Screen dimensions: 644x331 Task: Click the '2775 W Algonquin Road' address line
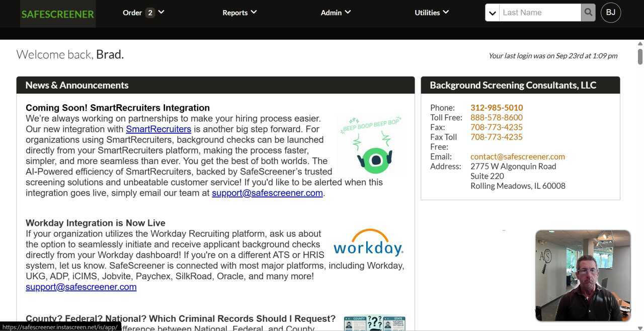pyautogui.click(x=513, y=167)
